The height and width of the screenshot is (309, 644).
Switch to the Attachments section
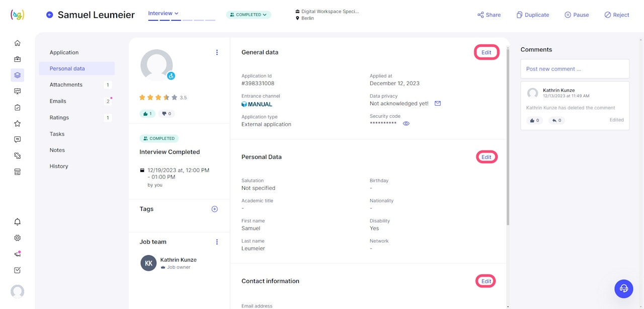pyautogui.click(x=66, y=85)
